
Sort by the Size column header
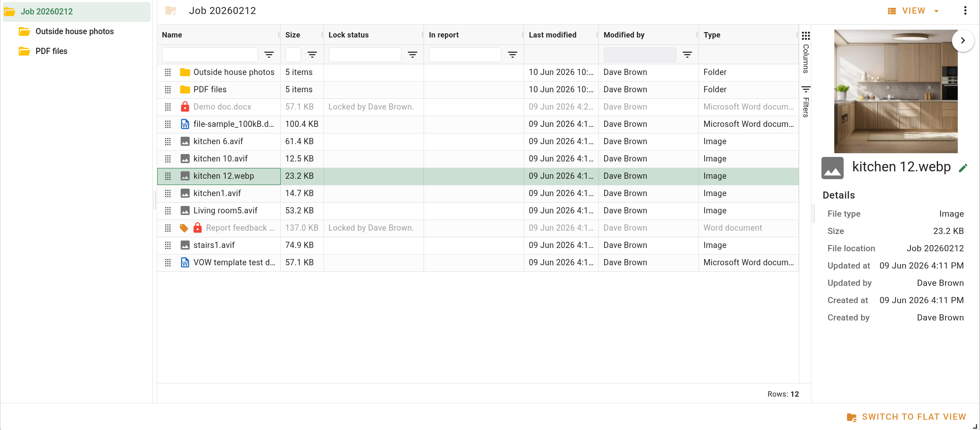(293, 35)
